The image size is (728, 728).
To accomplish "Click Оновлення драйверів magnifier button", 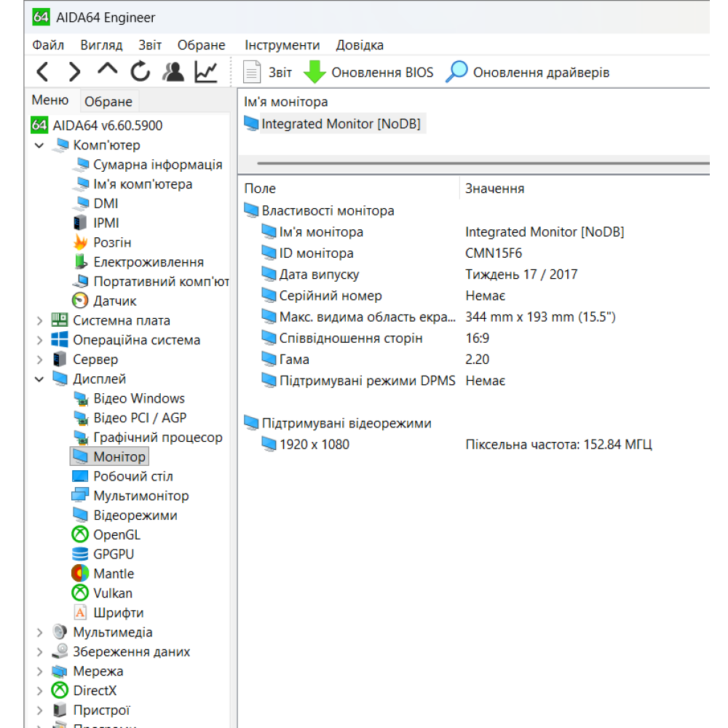I will tap(527, 72).
